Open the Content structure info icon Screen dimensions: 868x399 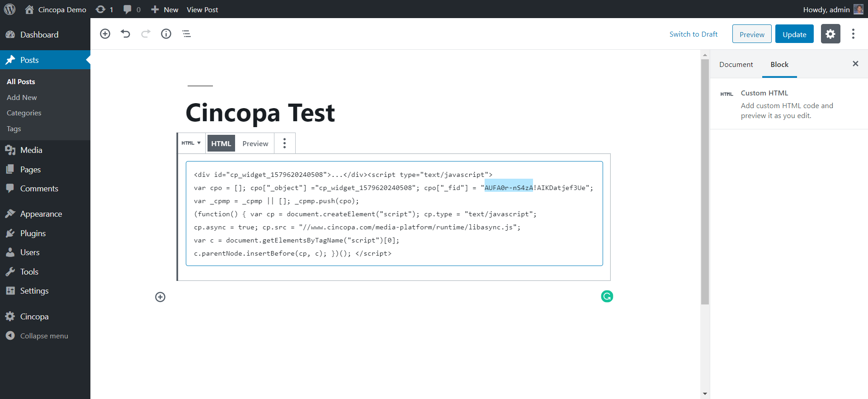(x=166, y=34)
